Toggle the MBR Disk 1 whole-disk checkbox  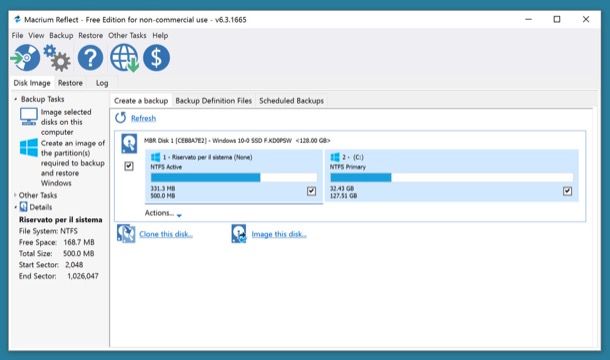tap(129, 166)
